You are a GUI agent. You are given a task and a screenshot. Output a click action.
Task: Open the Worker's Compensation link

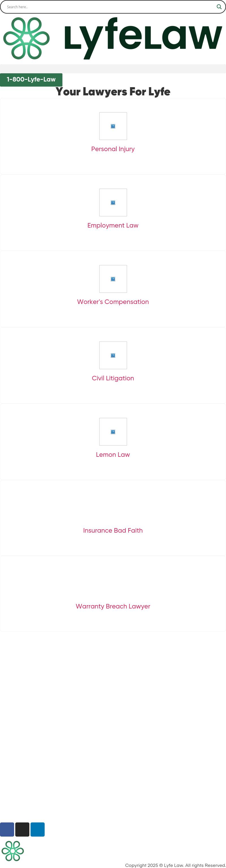point(113,302)
